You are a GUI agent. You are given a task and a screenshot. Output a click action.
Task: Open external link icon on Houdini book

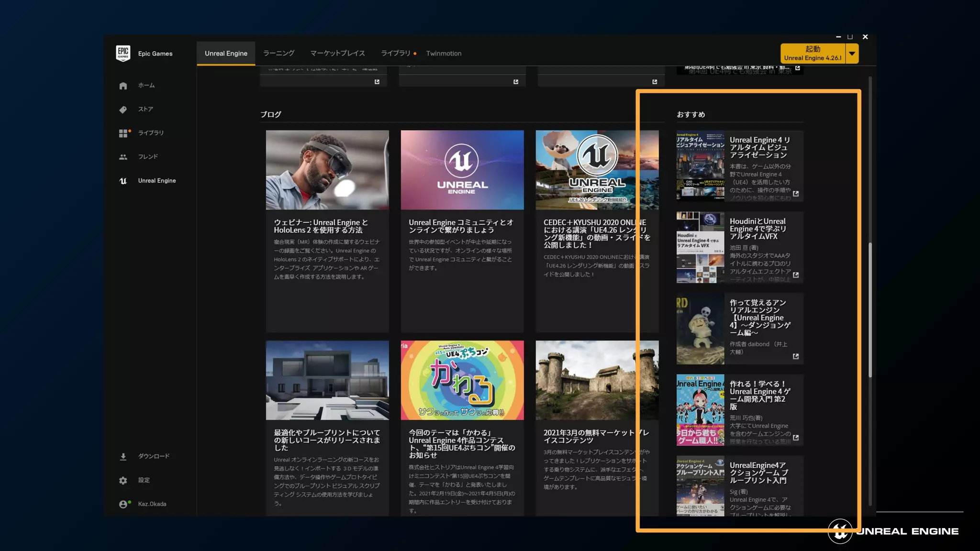(x=796, y=275)
